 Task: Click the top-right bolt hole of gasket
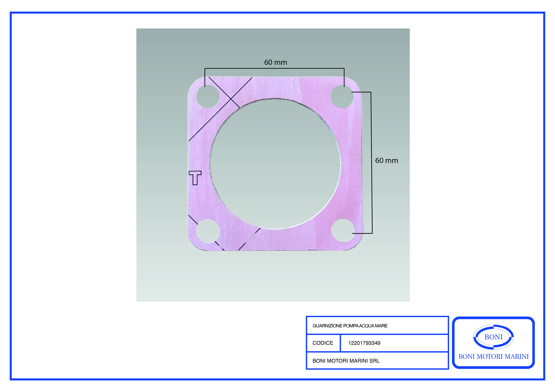tap(342, 97)
